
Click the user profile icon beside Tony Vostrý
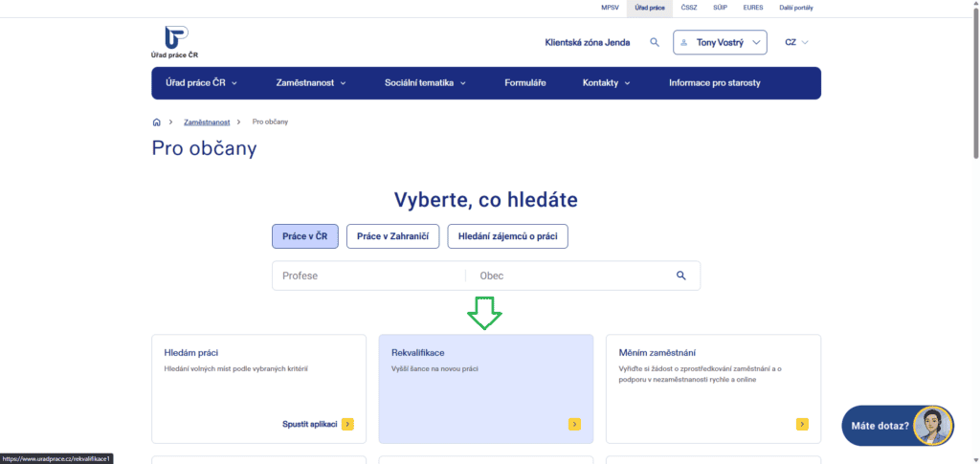pyautogui.click(x=683, y=42)
